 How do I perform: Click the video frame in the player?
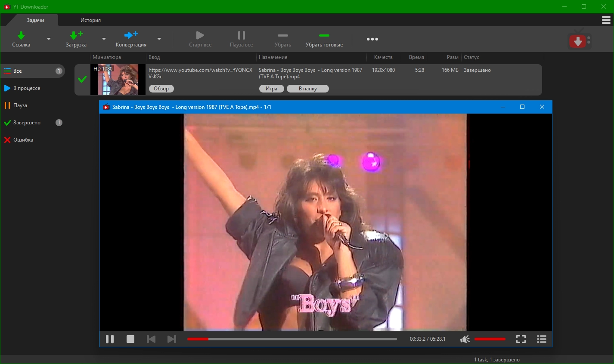326,222
